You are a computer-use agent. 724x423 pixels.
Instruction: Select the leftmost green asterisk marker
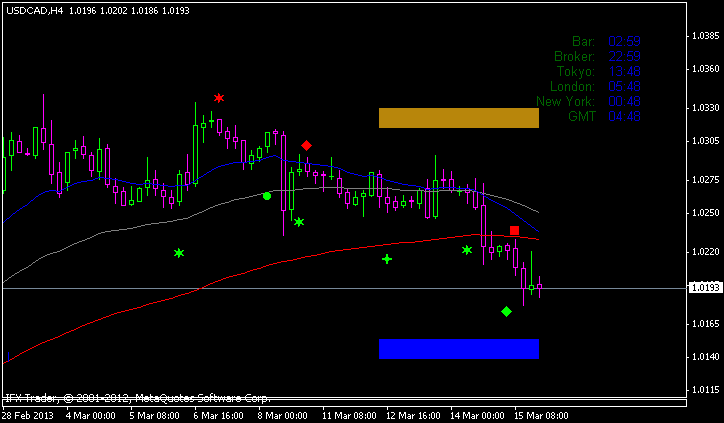pos(179,253)
